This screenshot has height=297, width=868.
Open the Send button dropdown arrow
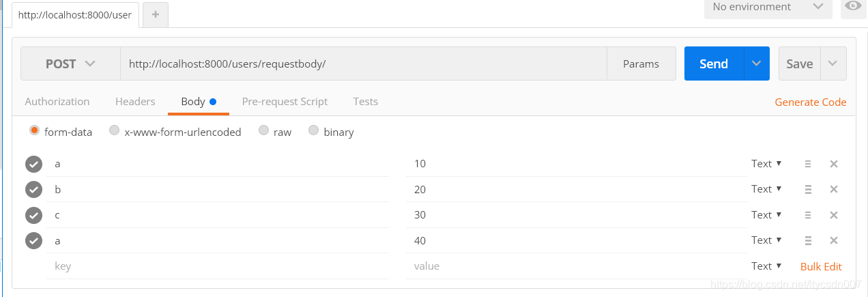coord(756,63)
